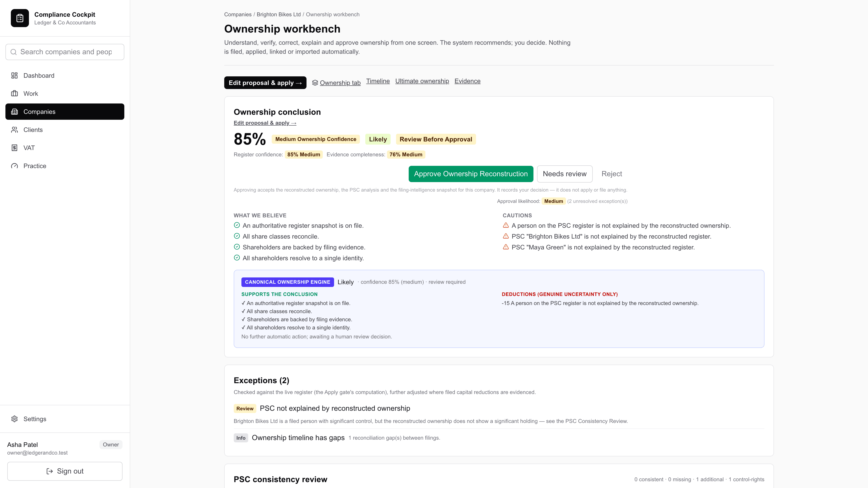Click the Review tag on PSC exception

245,408
